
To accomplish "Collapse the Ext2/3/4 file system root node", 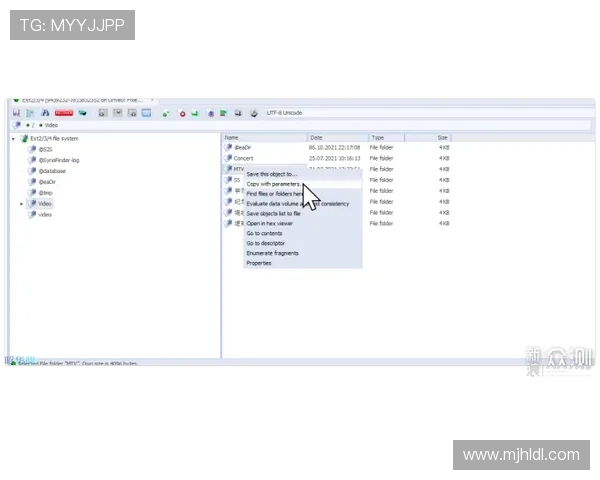I will coord(14,138).
